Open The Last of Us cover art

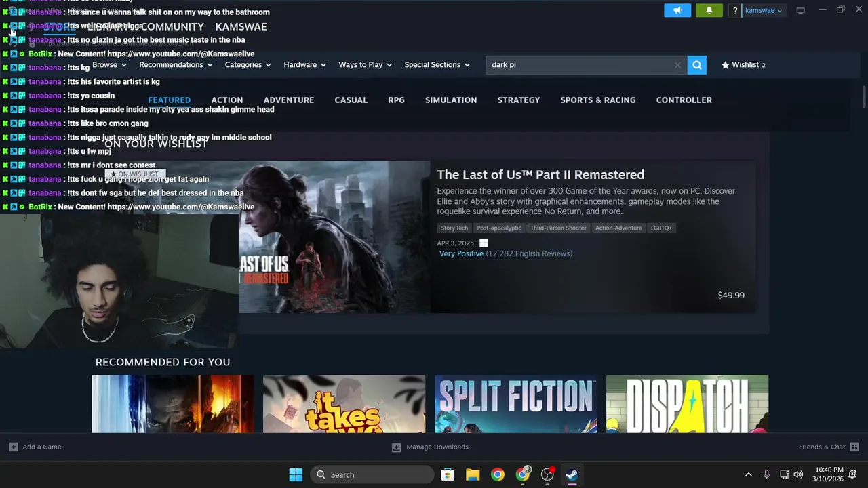coord(334,237)
